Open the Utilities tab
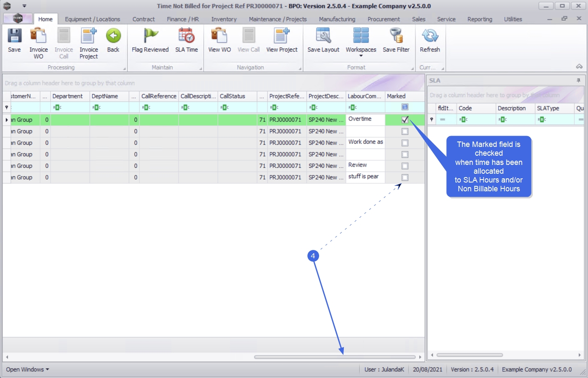The width and height of the screenshot is (588, 378). coord(513,19)
